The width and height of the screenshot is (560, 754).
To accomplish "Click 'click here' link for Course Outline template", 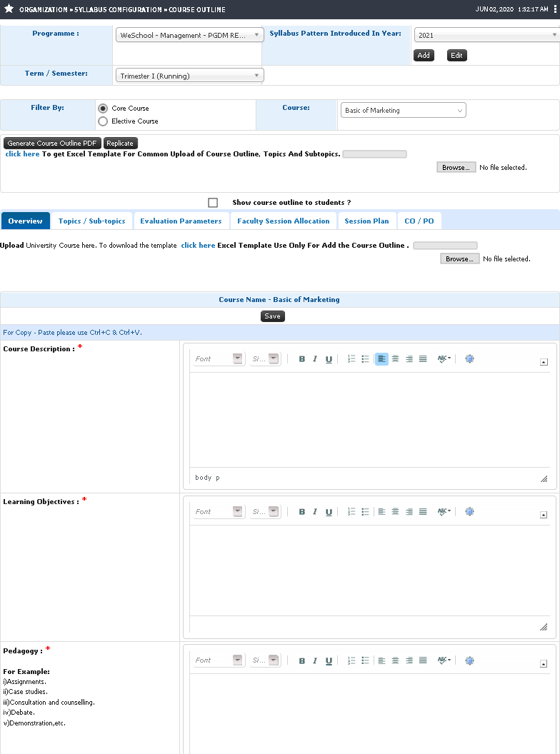I will [x=198, y=245].
